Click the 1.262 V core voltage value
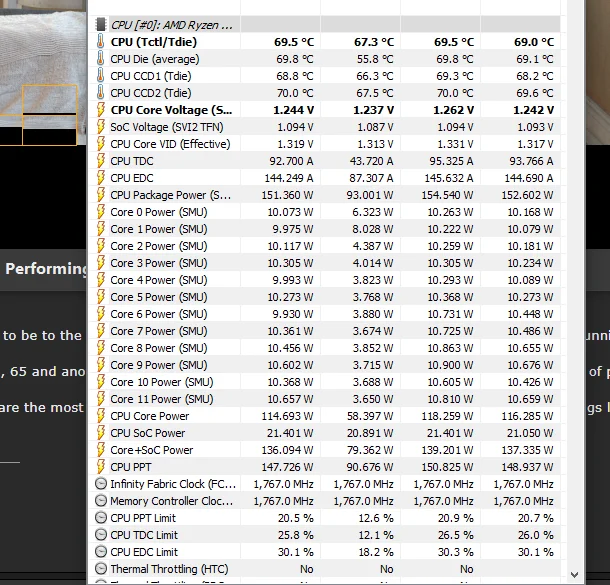The image size is (610, 585). tap(454, 110)
